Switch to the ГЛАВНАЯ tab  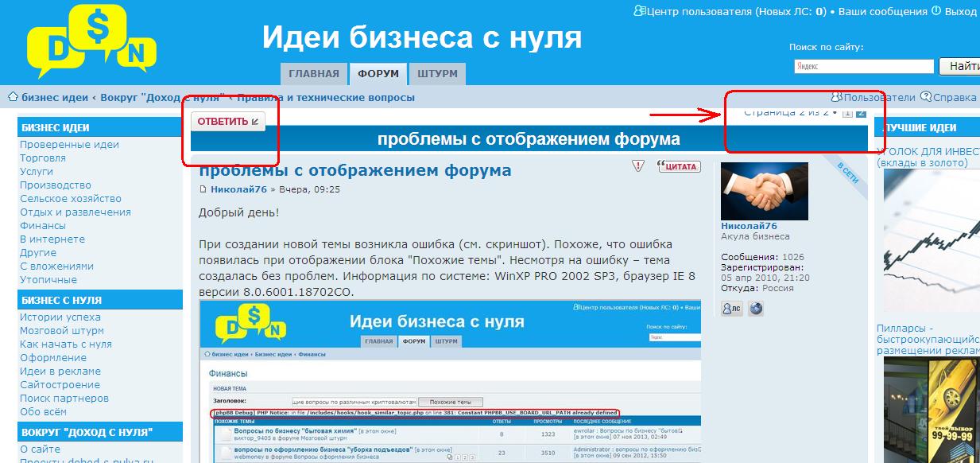coord(314,74)
